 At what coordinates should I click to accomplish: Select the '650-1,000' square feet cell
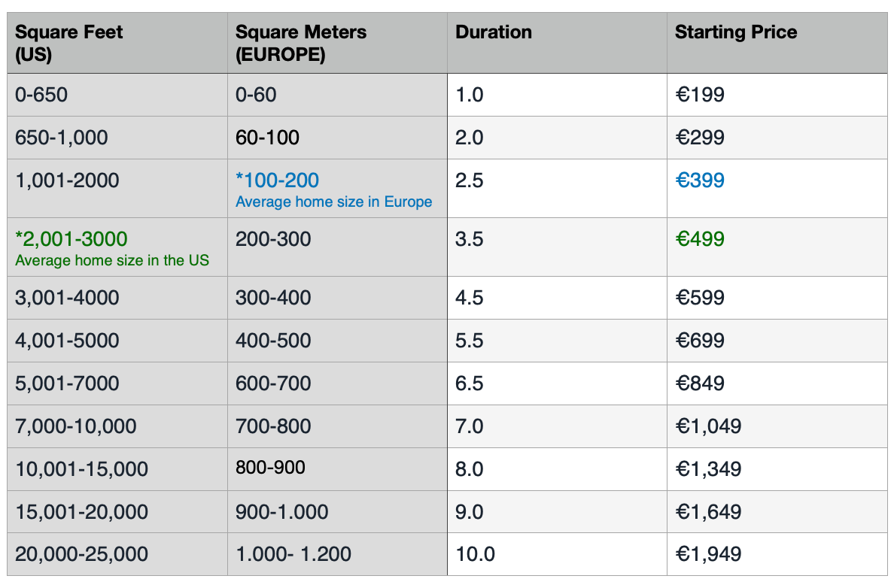point(117,138)
